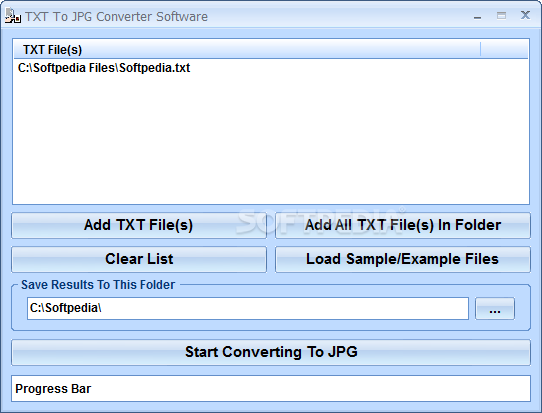Screen dimensions: 542x413
Task: Browse for output folder with ... button
Action: [x=495, y=308]
